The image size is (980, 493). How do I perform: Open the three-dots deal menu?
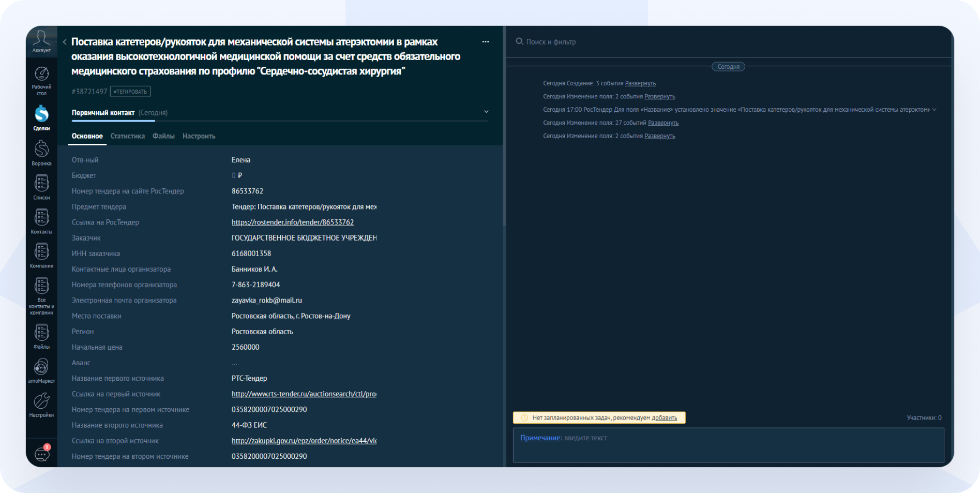pos(485,42)
